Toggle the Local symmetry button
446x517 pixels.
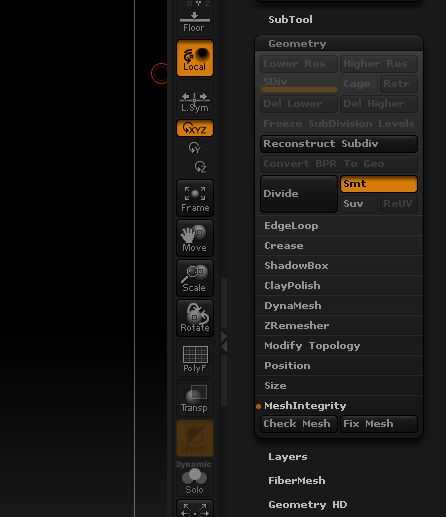click(195, 58)
